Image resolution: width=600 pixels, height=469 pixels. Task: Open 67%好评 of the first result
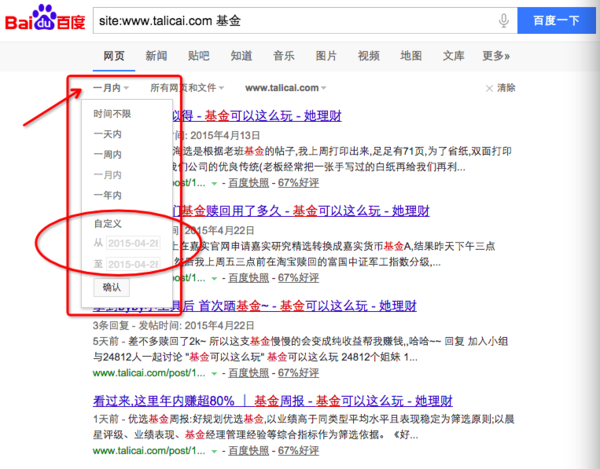coord(298,183)
